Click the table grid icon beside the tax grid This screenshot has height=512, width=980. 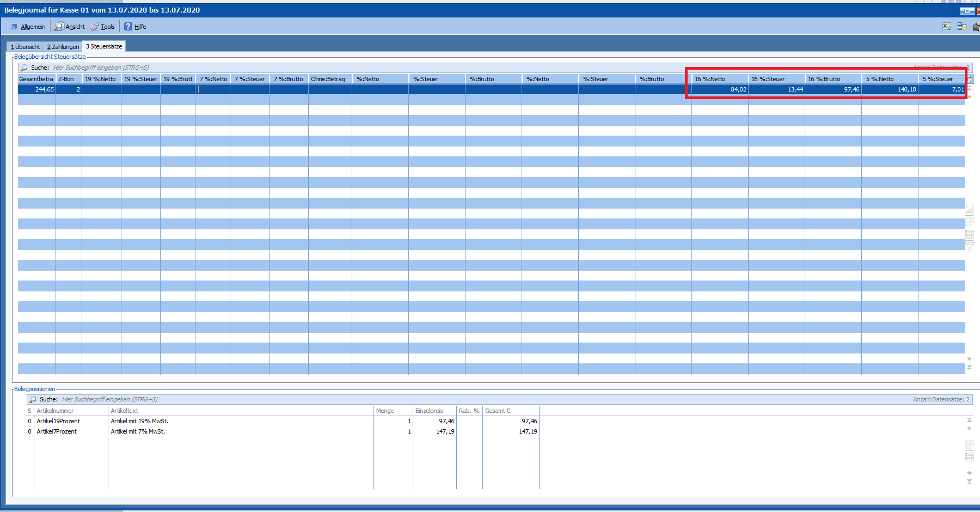pos(969,234)
